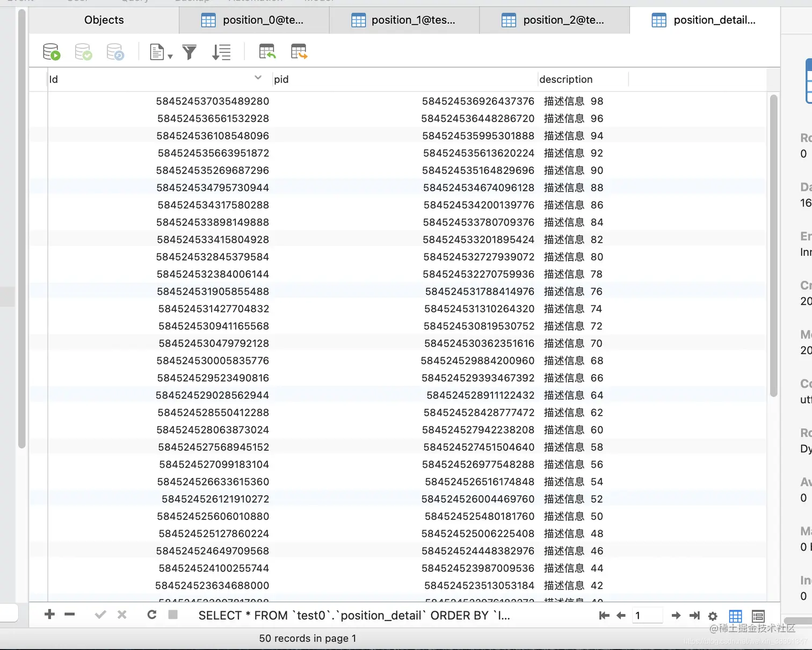The image size is (812, 650).
Task: Select the position_detail... tab
Action: [705, 20]
